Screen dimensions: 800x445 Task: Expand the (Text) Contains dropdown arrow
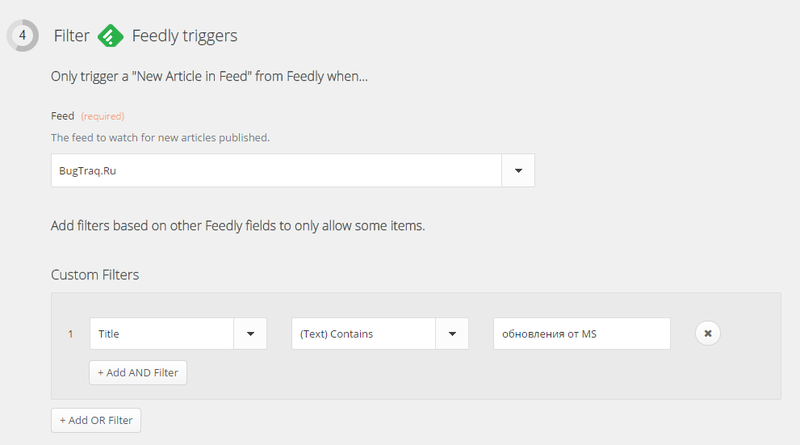point(452,334)
